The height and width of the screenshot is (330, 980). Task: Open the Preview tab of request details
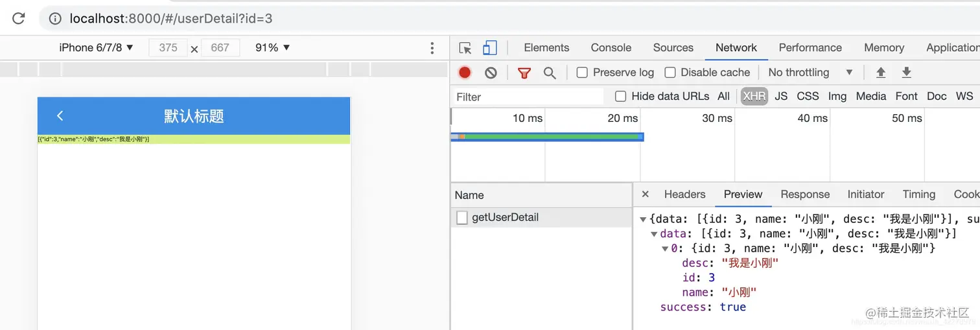tap(743, 194)
